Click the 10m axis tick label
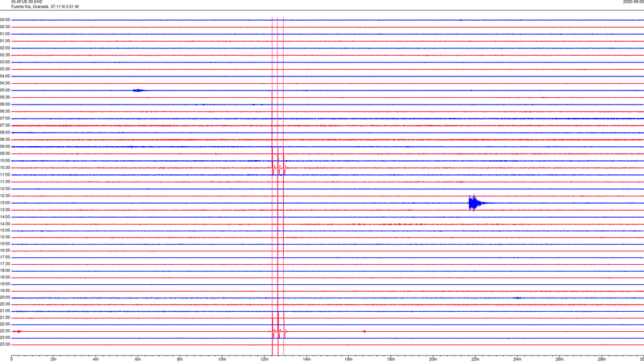644x362 pixels. (x=222, y=359)
